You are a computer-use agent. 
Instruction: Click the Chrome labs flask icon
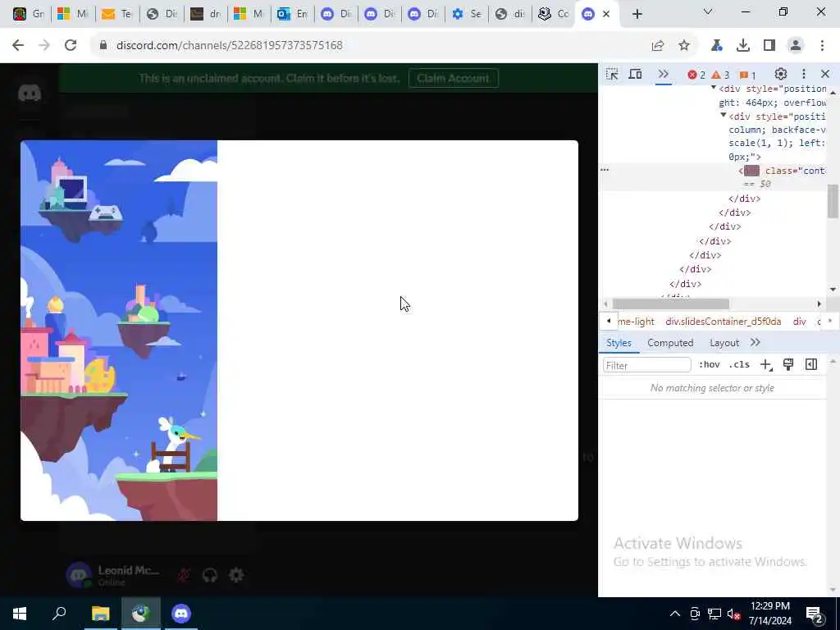pyautogui.click(x=716, y=46)
